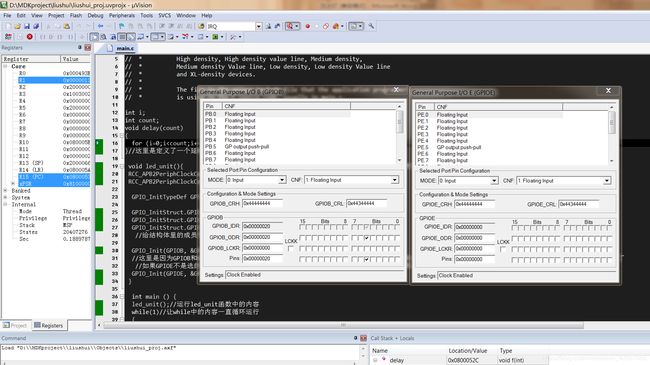Select the R15 (PC) register row
This screenshot has width=650, height=365.
(x=54, y=177)
